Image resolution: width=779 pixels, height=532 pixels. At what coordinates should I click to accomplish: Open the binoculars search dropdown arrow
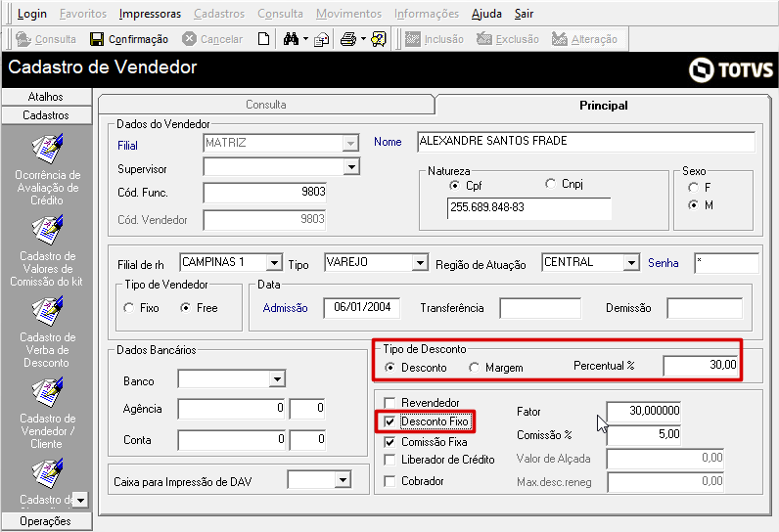(305, 39)
